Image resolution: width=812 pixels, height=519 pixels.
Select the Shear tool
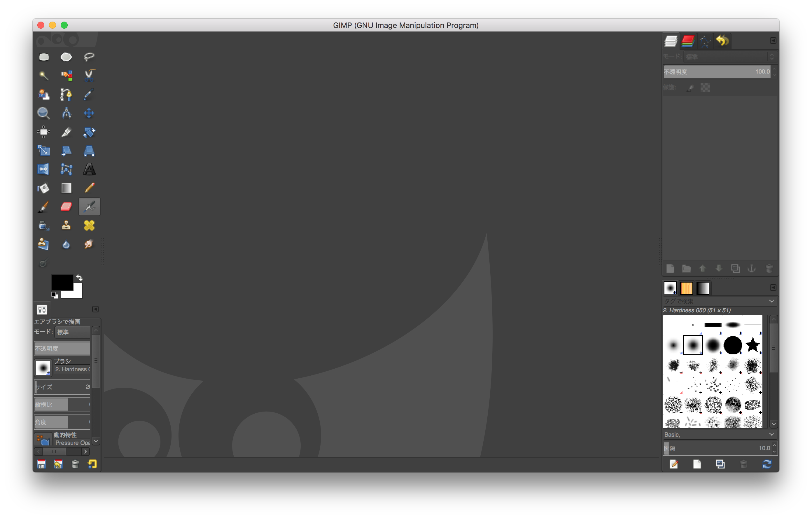point(66,151)
